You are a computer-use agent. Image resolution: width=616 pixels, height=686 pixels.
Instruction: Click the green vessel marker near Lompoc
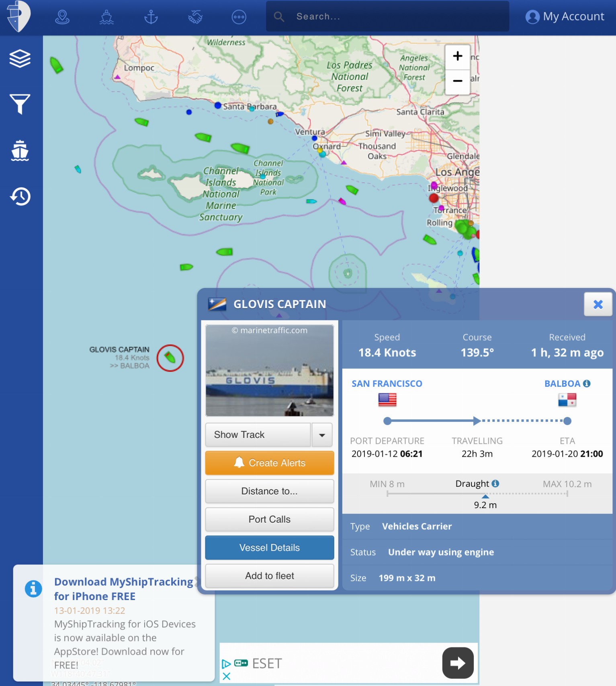tap(56, 65)
